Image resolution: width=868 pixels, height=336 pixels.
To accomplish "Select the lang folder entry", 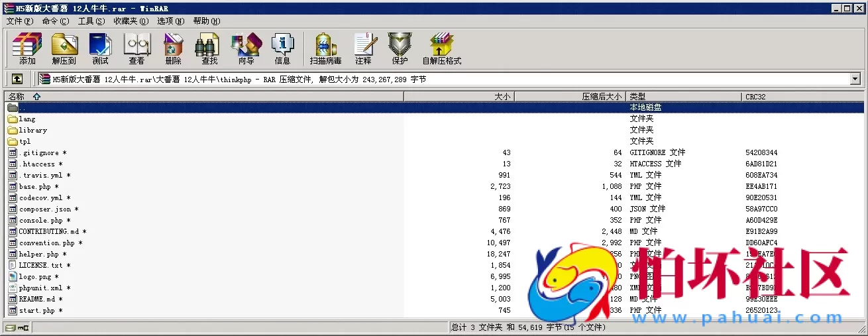I will point(27,119).
